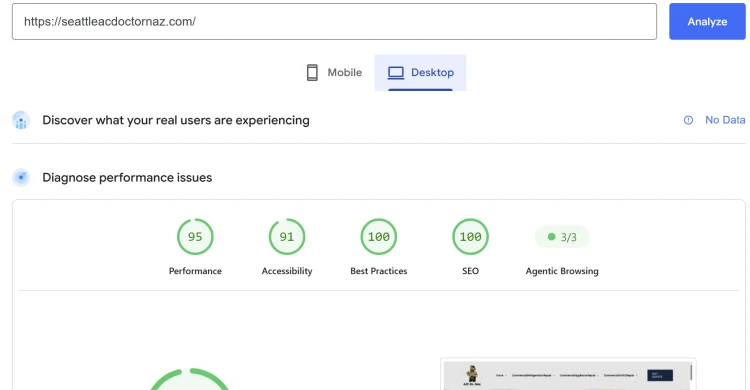Image resolution: width=750 pixels, height=390 pixels.
Task: Click the mobile phone icon
Action: click(x=312, y=73)
